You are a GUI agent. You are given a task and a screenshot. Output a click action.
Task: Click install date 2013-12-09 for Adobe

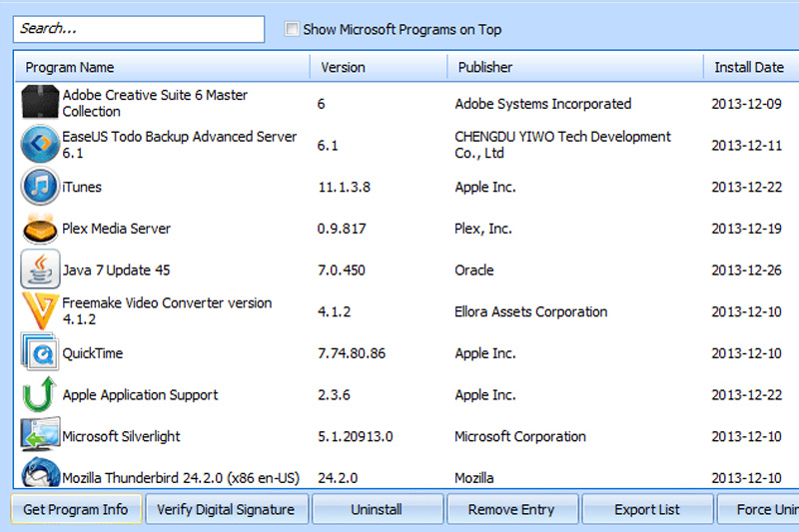point(746,104)
